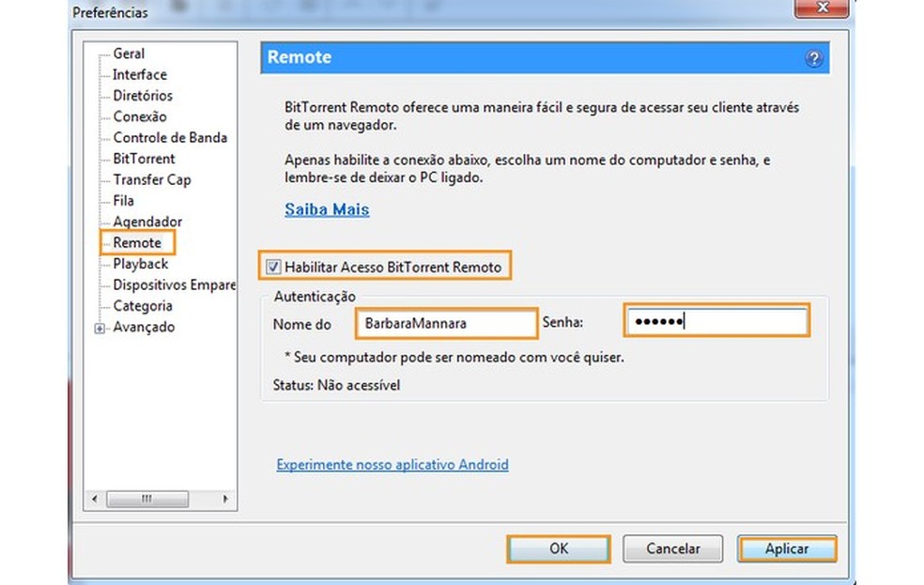The height and width of the screenshot is (585, 924).
Task: Click the Android app promotional link
Action: (392, 465)
